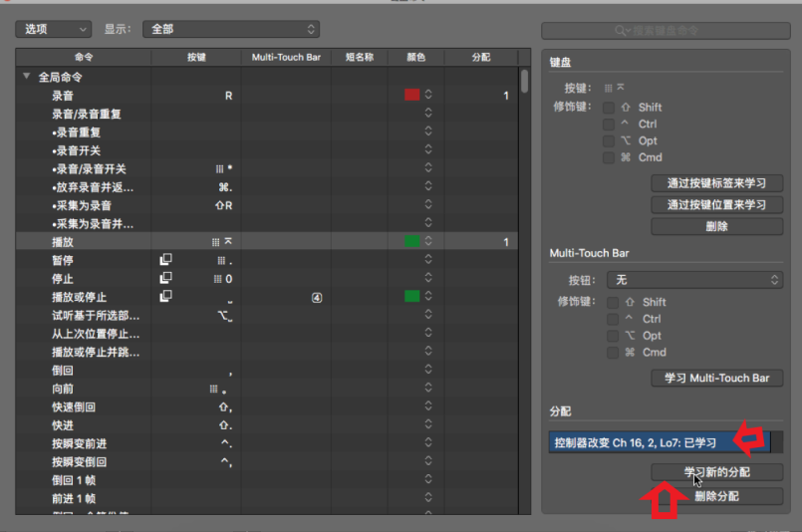This screenshot has width=802, height=532.
Task: Click the duplicate-key icon in the 暂停 row
Action: (166, 260)
